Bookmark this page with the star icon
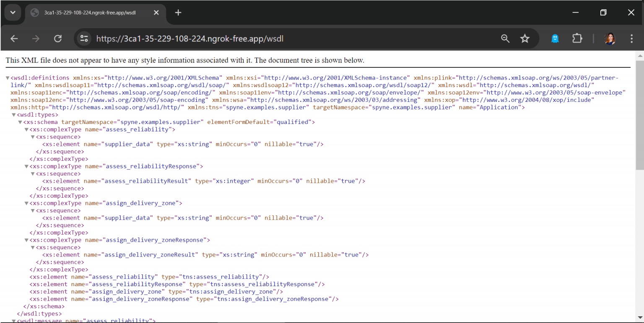 (x=525, y=39)
